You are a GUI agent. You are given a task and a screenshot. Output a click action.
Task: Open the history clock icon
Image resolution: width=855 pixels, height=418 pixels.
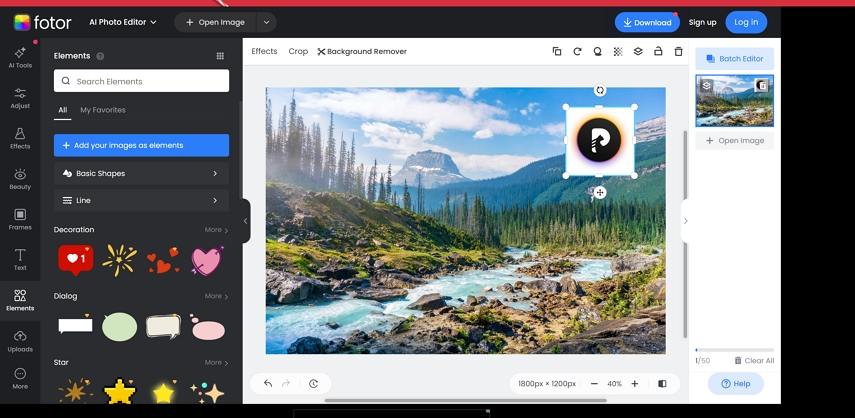[x=314, y=383]
